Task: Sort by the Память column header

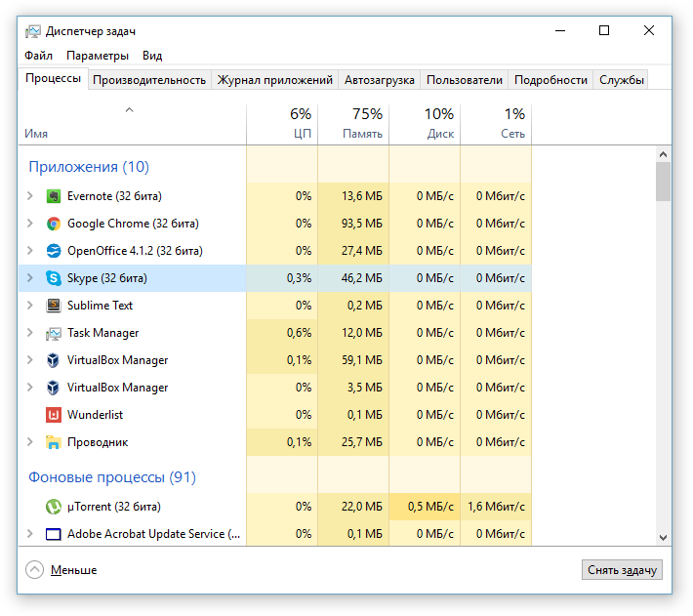Action: coord(353,125)
